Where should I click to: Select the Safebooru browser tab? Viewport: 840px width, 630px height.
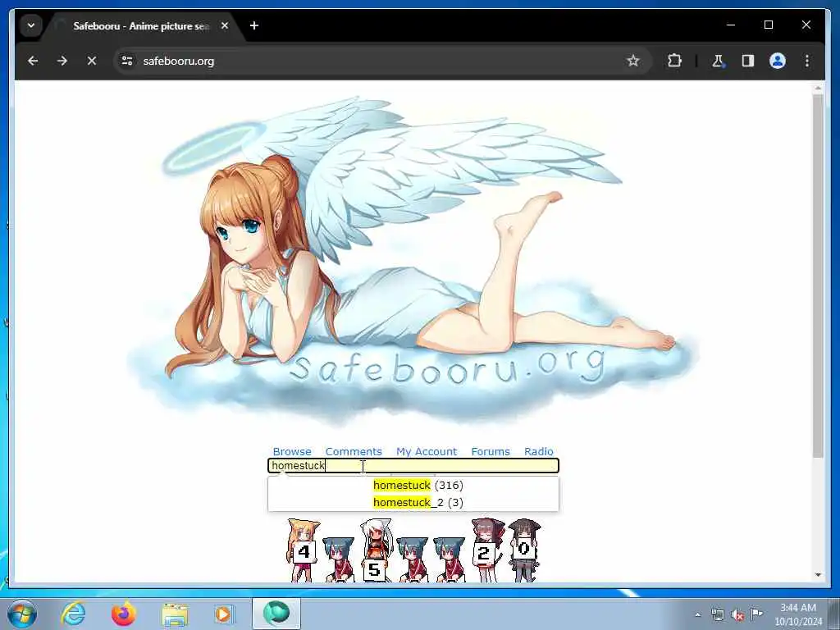140,25
